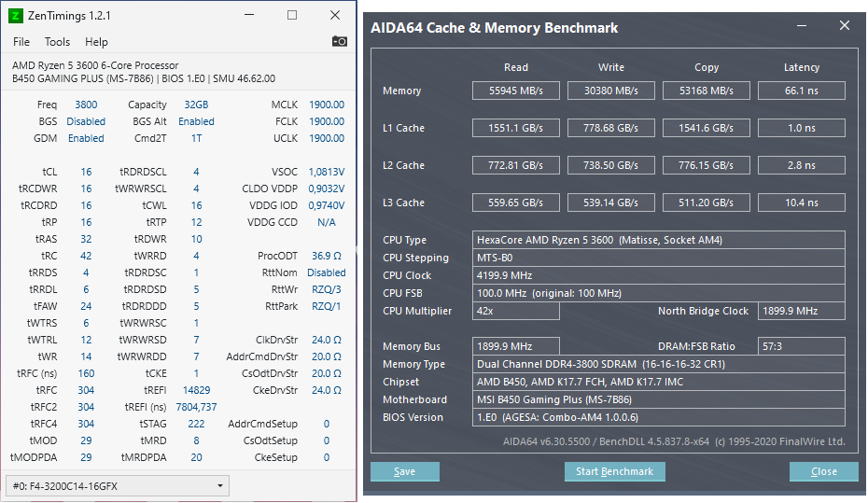Click the Capacity value 32GB
The height and width of the screenshot is (503, 868).
tap(196, 105)
